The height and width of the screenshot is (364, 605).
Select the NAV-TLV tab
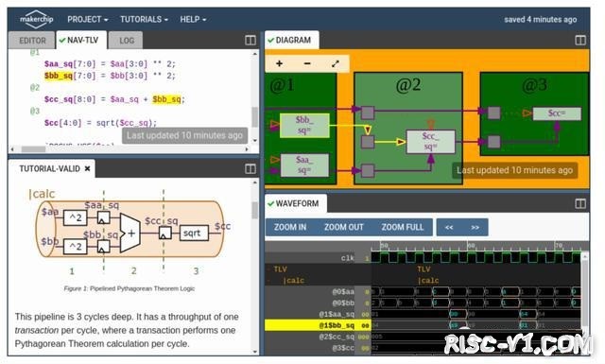coord(81,40)
